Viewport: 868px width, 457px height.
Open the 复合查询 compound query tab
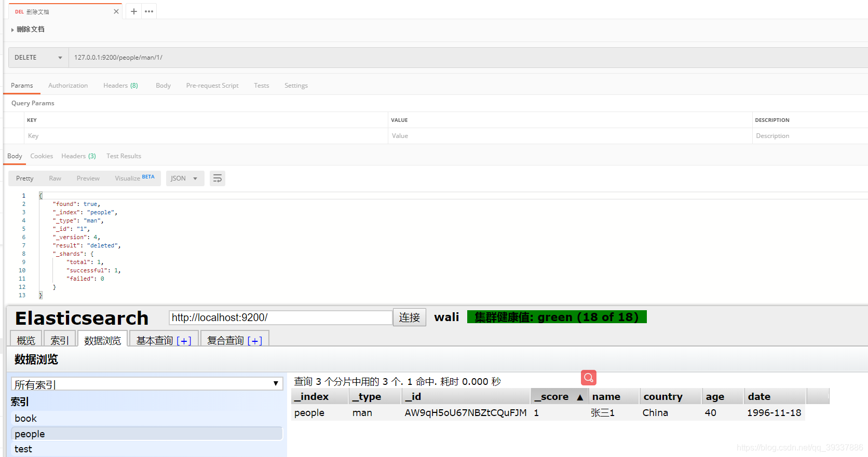(x=225, y=340)
